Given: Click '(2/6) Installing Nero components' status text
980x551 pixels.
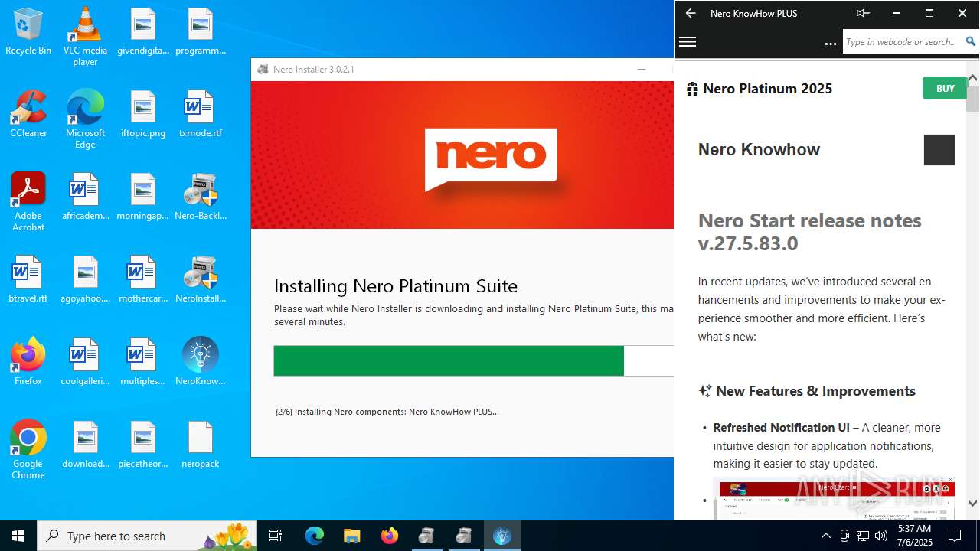Looking at the screenshot, I should (387, 412).
